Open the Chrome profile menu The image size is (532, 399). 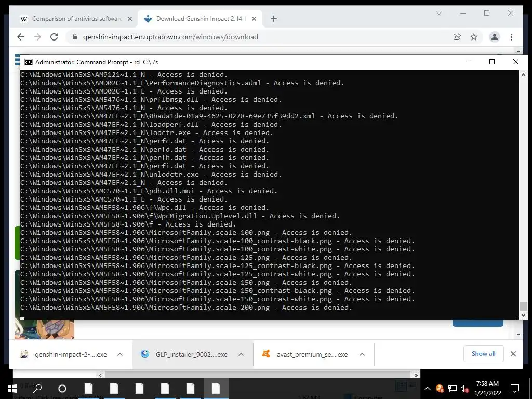495,37
